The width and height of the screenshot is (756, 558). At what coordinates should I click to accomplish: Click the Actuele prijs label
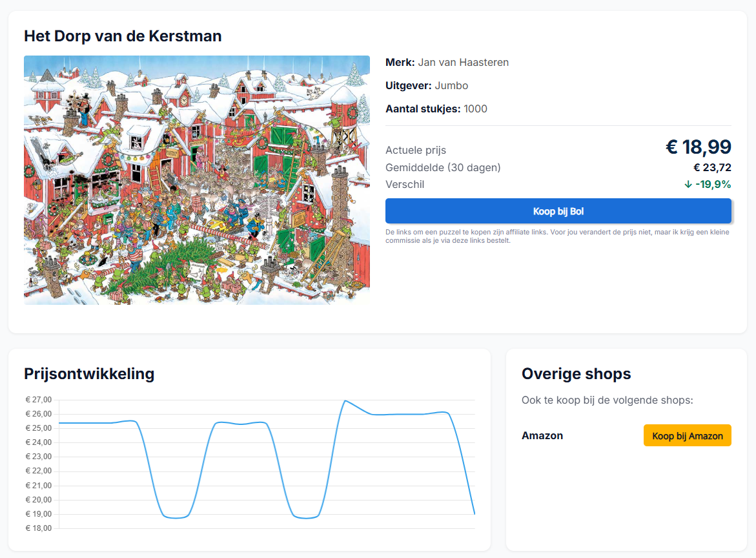pos(416,150)
